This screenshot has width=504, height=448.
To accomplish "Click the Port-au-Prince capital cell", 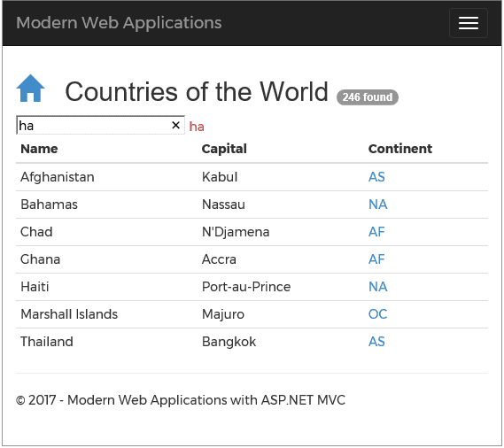I will (x=246, y=287).
